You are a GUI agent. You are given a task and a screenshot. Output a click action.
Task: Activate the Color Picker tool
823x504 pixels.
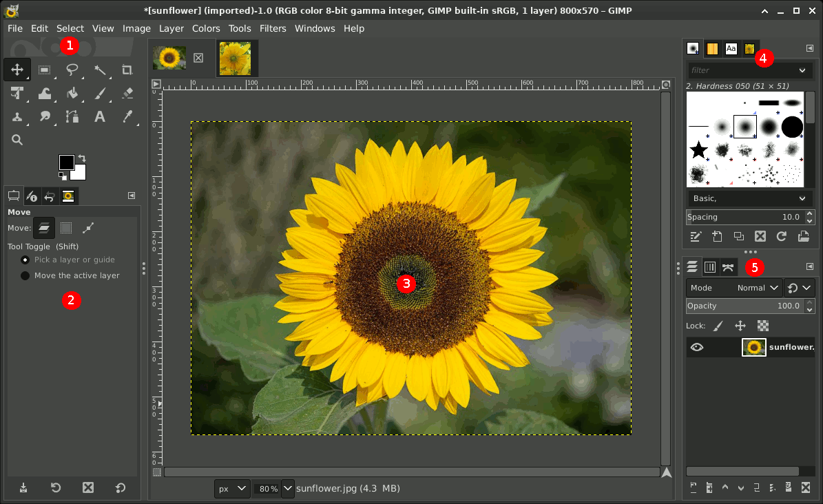tap(127, 116)
